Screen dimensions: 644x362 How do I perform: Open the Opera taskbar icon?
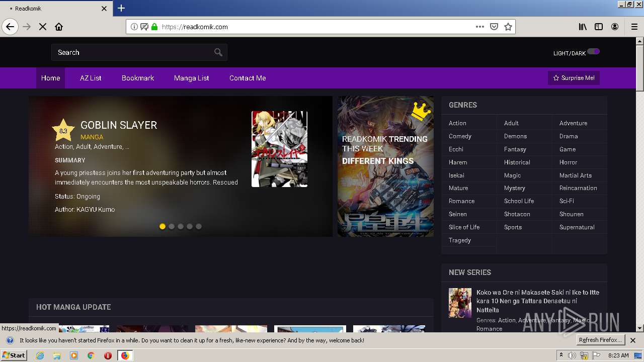(x=108, y=355)
